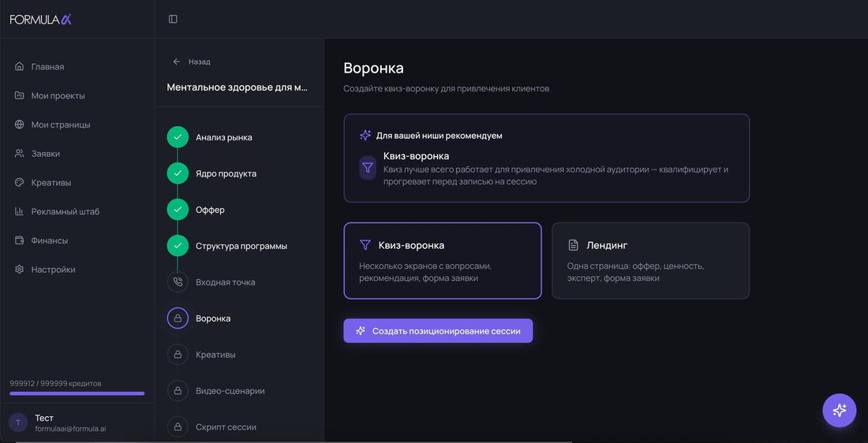Image resolution: width=868 pixels, height=443 pixels.
Task: Open Мои страницы in the sidebar
Action: (x=61, y=125)
